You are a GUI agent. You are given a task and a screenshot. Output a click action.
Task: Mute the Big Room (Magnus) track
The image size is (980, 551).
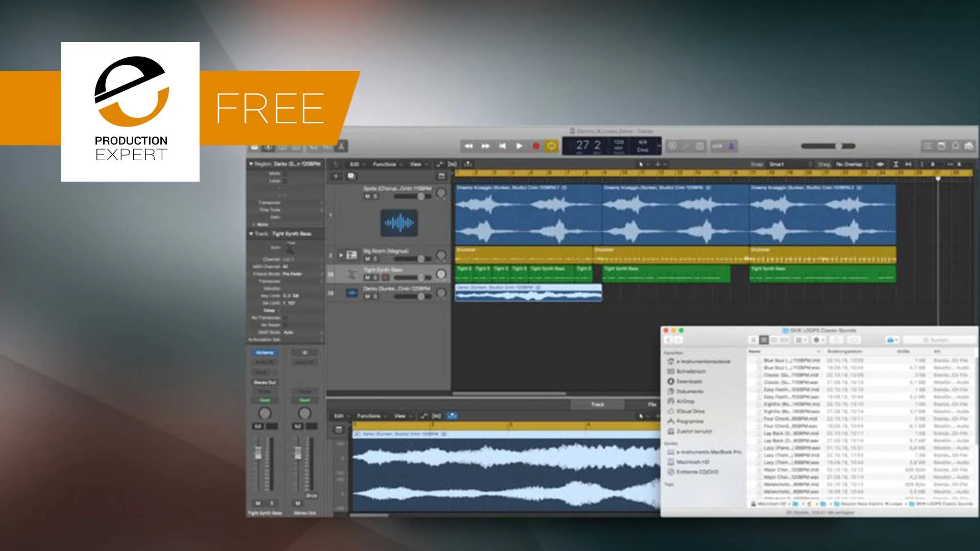[x=367, y=259]
